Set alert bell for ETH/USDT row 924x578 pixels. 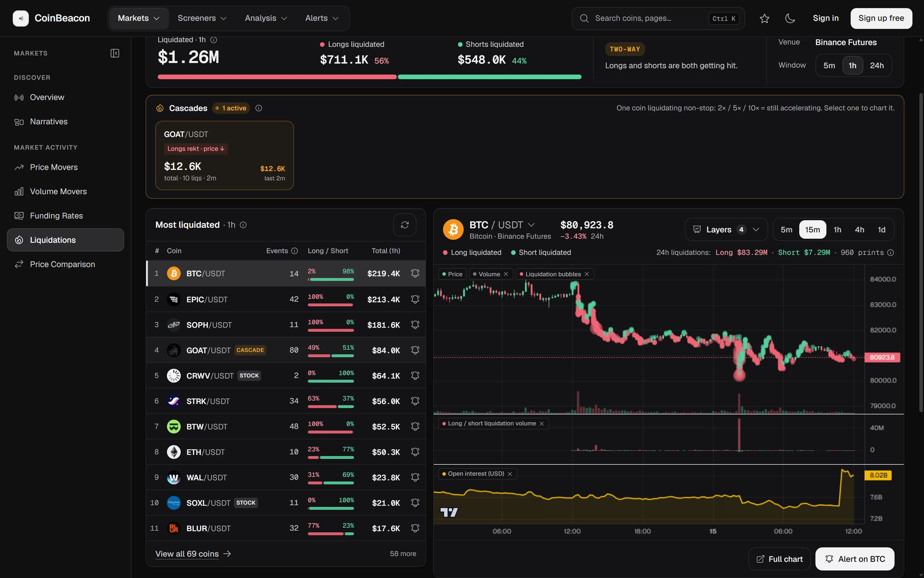click(x=415, y=452)
